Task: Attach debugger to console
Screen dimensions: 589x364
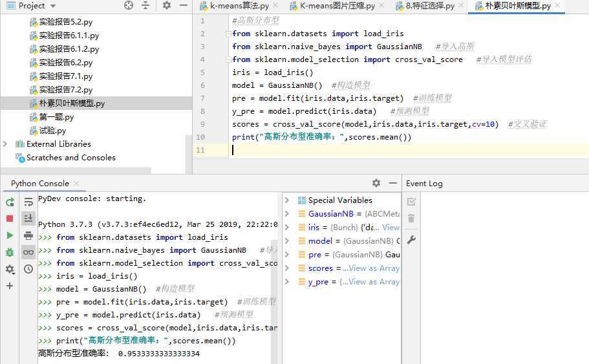Action: (x=10, y=252)
